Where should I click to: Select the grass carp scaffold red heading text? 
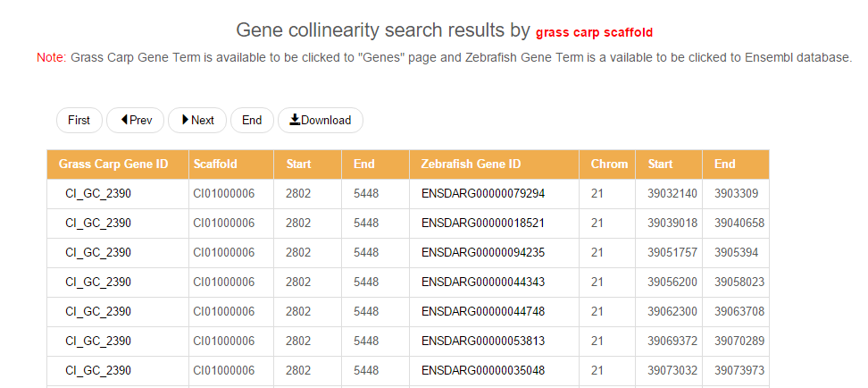tap(599, 33)
